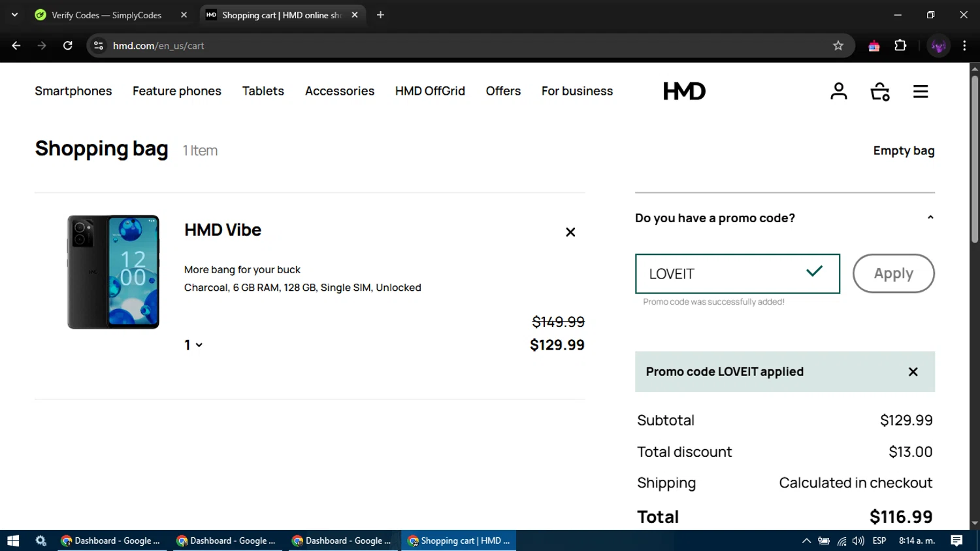Screen dimensions: 980x551
Task: Click the Total discount $13.00 value
Action: [911, 452]
